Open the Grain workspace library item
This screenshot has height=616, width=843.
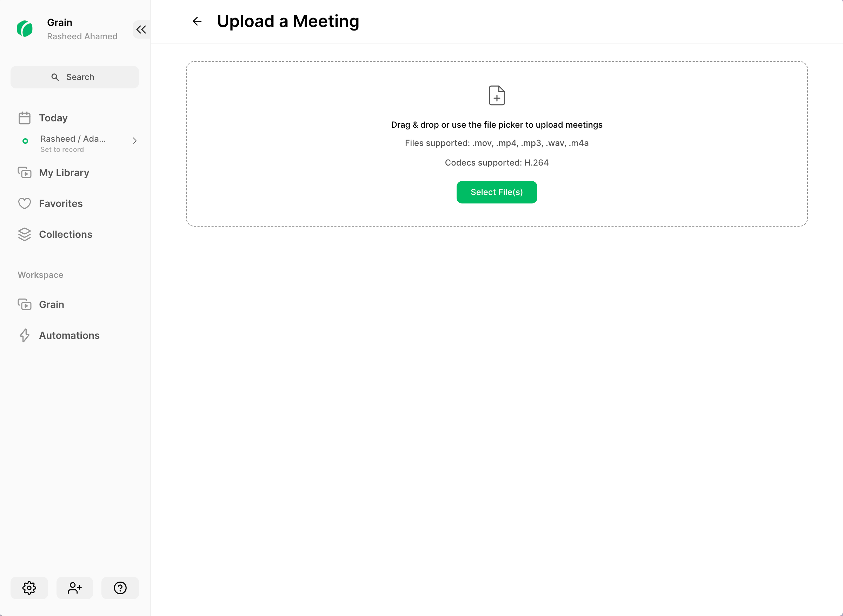tap(51, 304)
